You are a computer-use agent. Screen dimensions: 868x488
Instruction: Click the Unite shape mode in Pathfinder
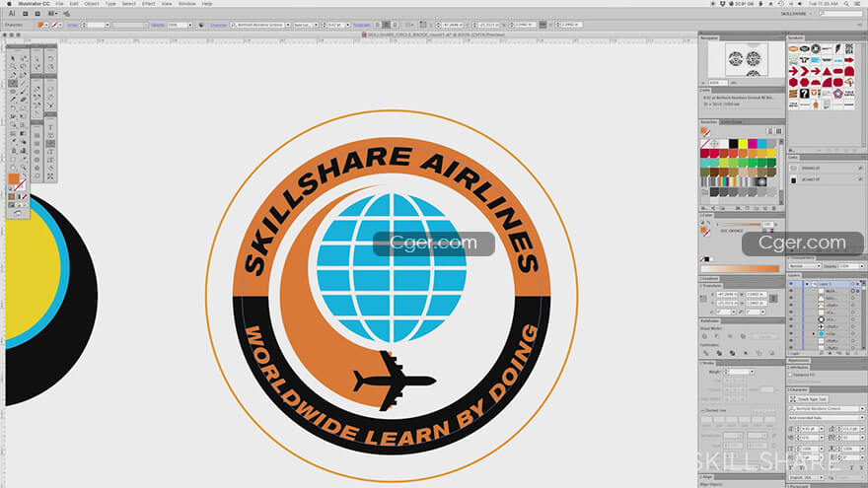(x=704, y=336)
